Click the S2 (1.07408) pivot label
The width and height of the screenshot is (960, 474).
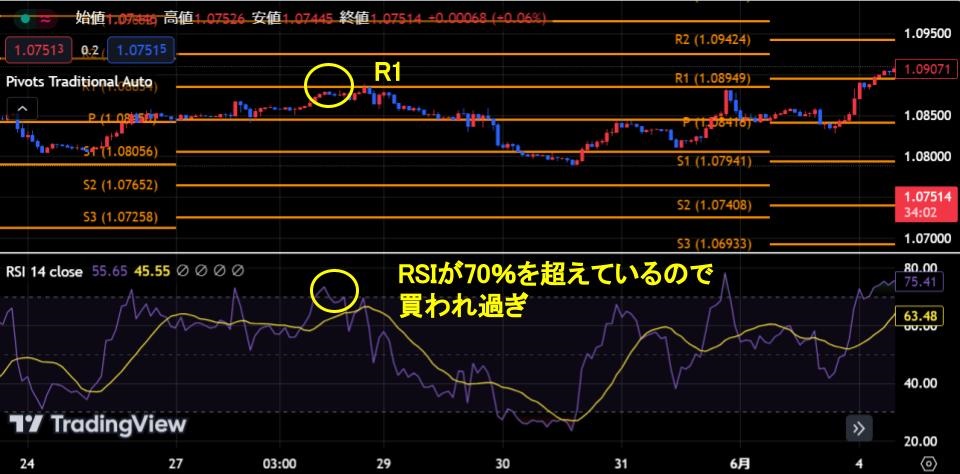714,205
